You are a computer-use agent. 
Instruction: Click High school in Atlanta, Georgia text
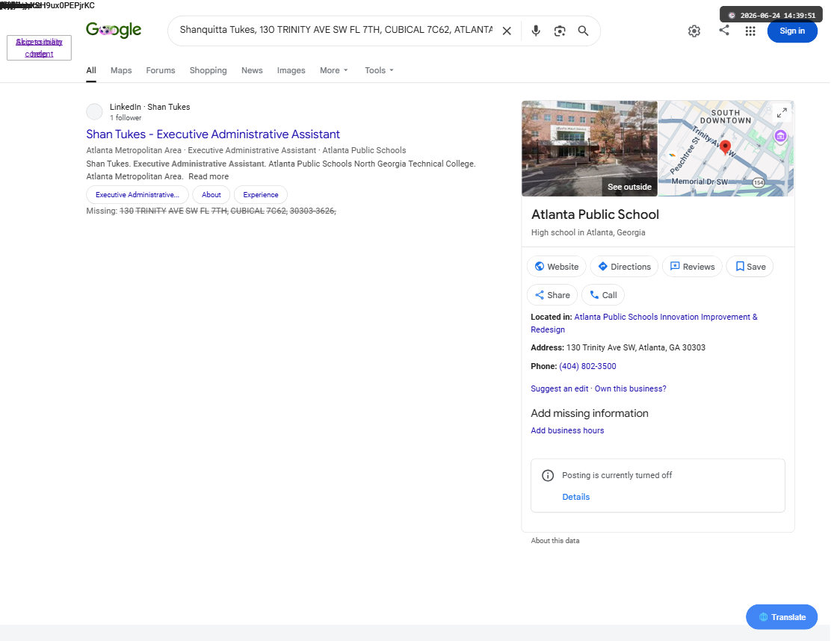coord(588,232)
